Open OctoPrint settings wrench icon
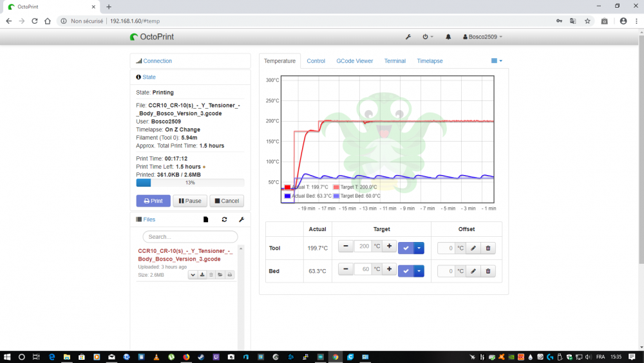644x363 pixels. pos(408,37)
